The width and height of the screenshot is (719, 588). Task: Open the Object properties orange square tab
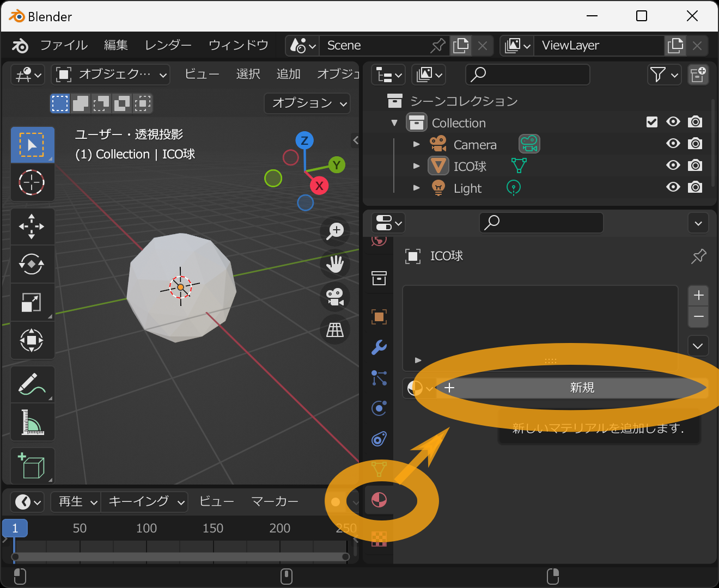click(379, 316)
